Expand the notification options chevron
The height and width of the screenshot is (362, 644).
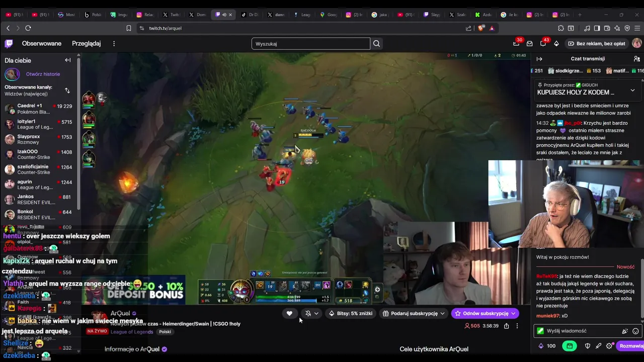[316, 313]
